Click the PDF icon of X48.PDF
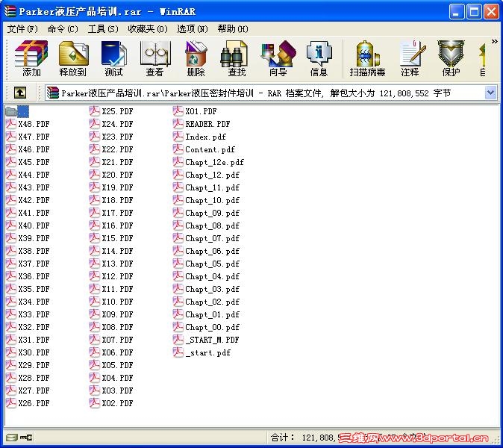The height and width of the screenshot is (448, 503). tap(11, 124)
